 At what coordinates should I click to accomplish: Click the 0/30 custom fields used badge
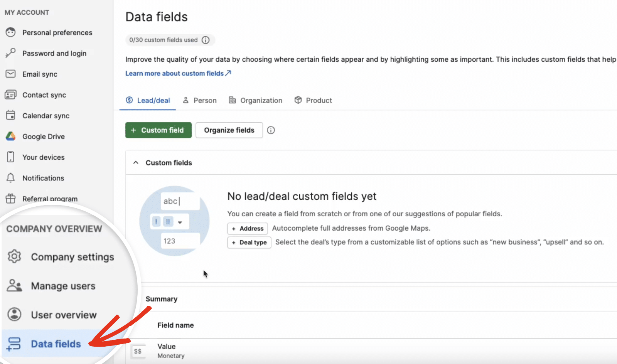pyautogui.click(x=170, y=40)
